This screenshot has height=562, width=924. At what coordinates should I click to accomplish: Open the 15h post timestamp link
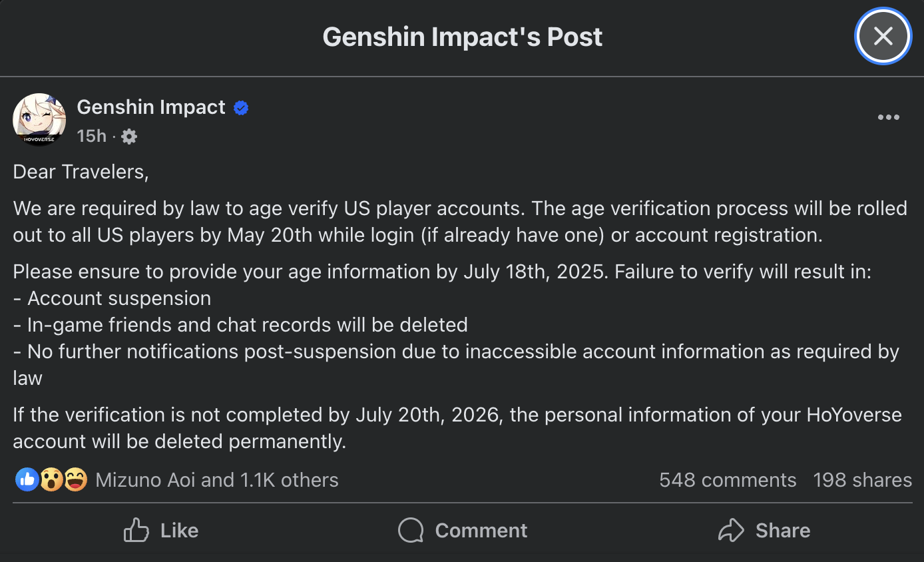pyautogui.click(x=91, y=137)
